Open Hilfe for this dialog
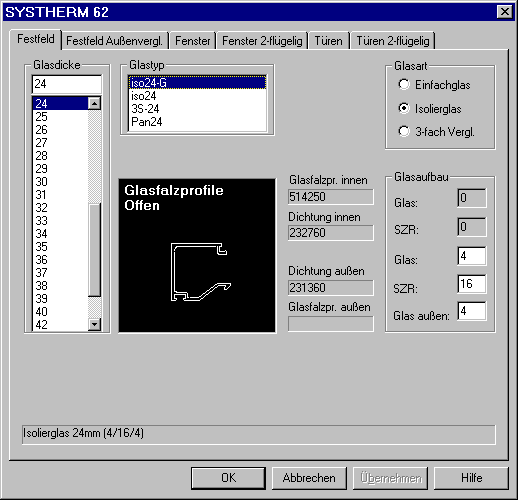The height and width of the screenshot is (500, 518). (471, 478)
